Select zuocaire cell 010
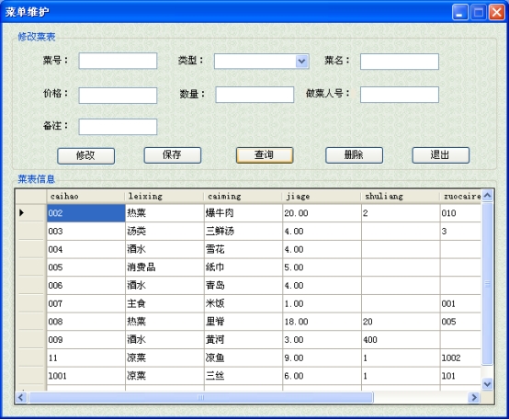The image size is (509, 420). click(460, 213)
